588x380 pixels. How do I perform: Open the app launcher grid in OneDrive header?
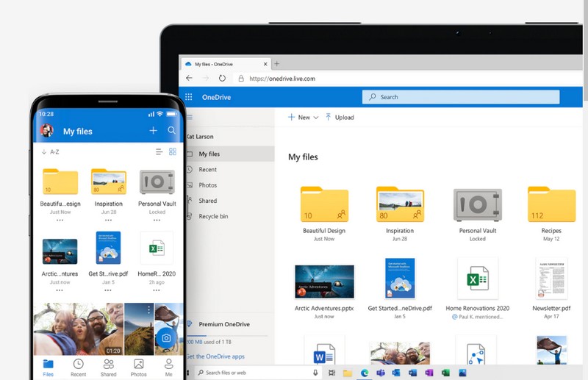coord(189,97)
